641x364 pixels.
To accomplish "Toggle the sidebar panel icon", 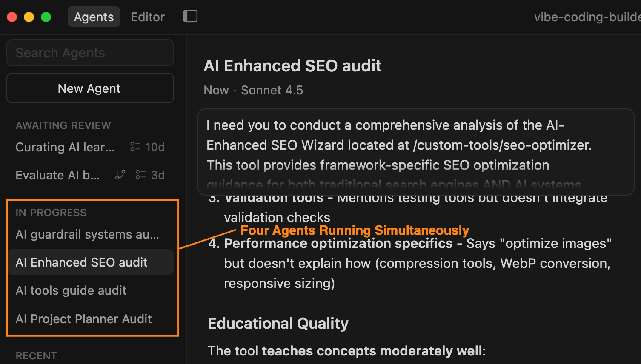I will [190, 16].
